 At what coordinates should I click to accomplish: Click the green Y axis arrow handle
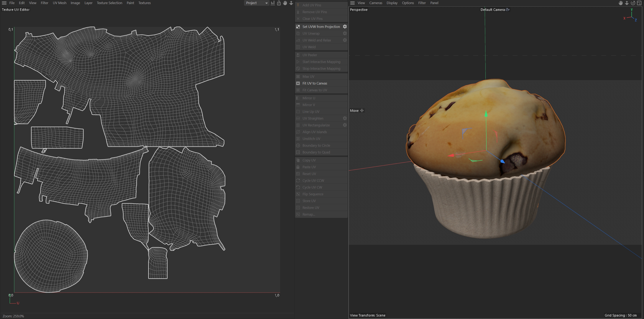tap(486, 114)
